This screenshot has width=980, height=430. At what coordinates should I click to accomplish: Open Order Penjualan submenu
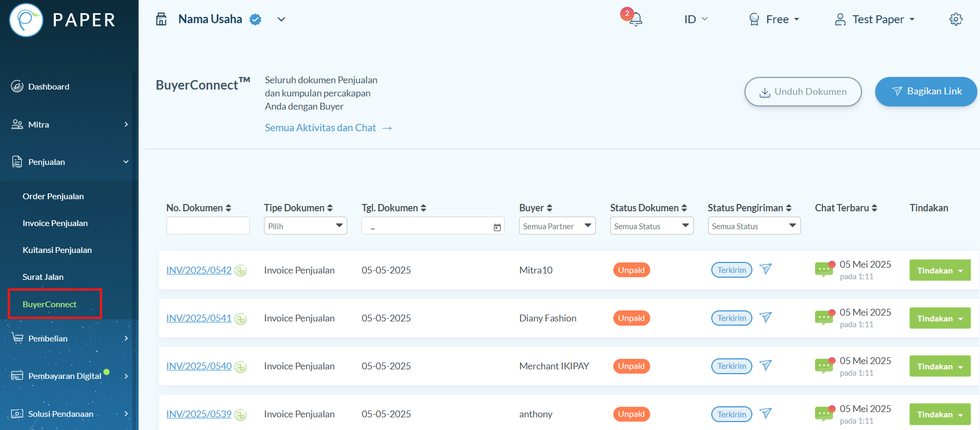tap(53, 196)
